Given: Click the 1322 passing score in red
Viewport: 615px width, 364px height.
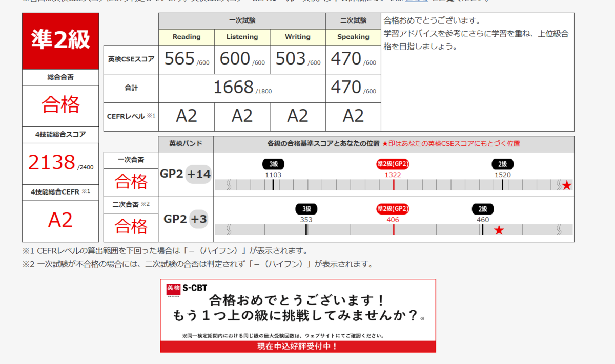Looking at the screenshot, I should 393,175.
